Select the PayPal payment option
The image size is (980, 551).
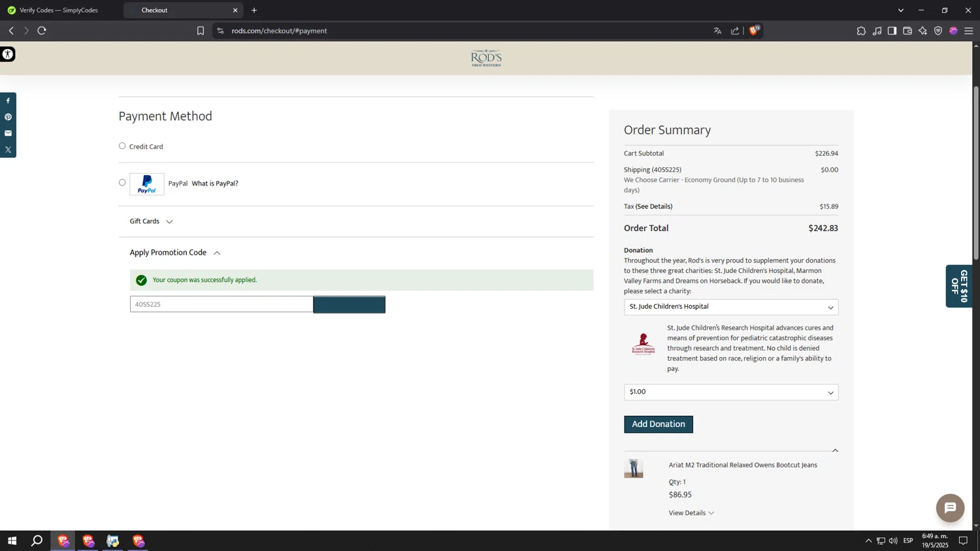tap(122, 182)
